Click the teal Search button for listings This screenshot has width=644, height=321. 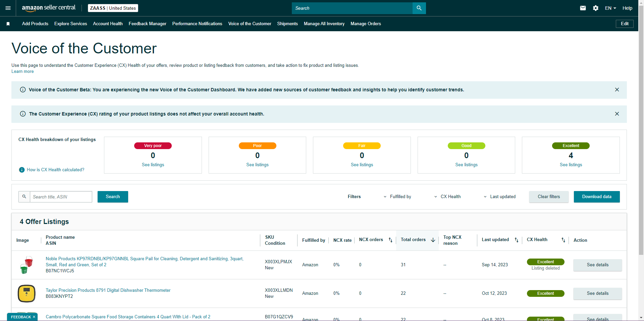point(113,197)
